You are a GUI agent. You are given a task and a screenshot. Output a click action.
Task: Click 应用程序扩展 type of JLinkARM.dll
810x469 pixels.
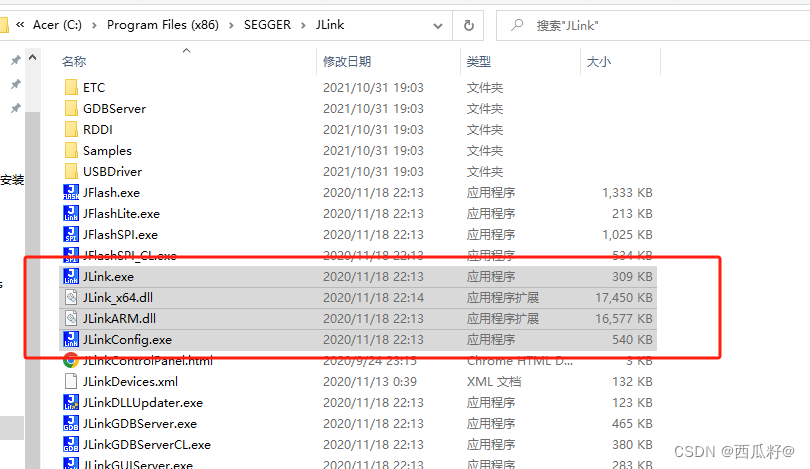[x=503, y=319]
